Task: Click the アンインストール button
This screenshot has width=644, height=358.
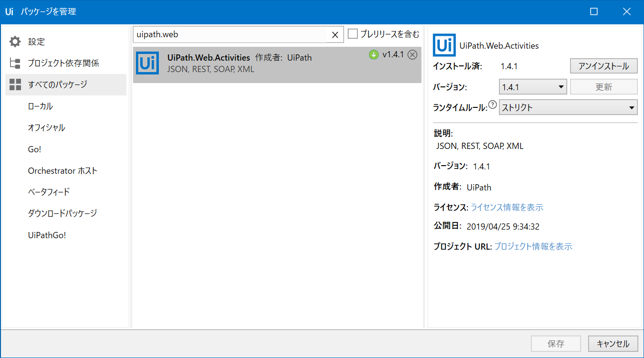Action: (604, 66)
